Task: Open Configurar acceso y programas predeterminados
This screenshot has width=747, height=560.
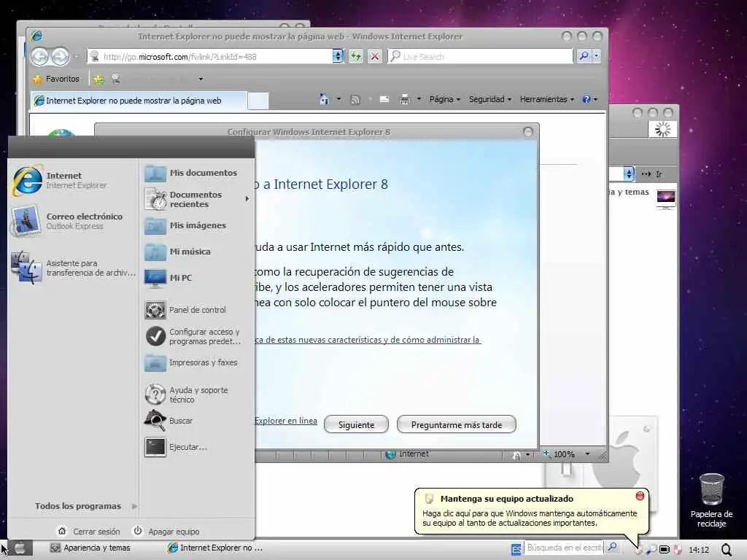Action: pyautogui.click(x=193, y=336)
